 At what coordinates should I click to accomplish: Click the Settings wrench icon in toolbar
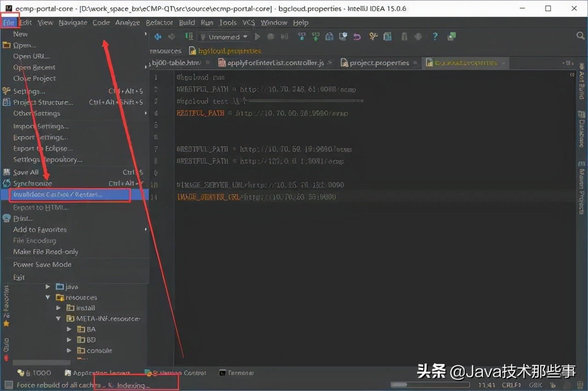[373, 37]
